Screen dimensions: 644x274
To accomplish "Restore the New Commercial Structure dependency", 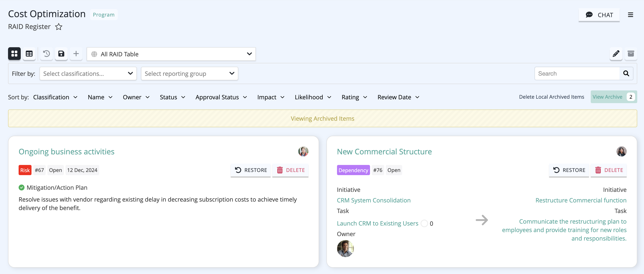I will click(569, 170).
